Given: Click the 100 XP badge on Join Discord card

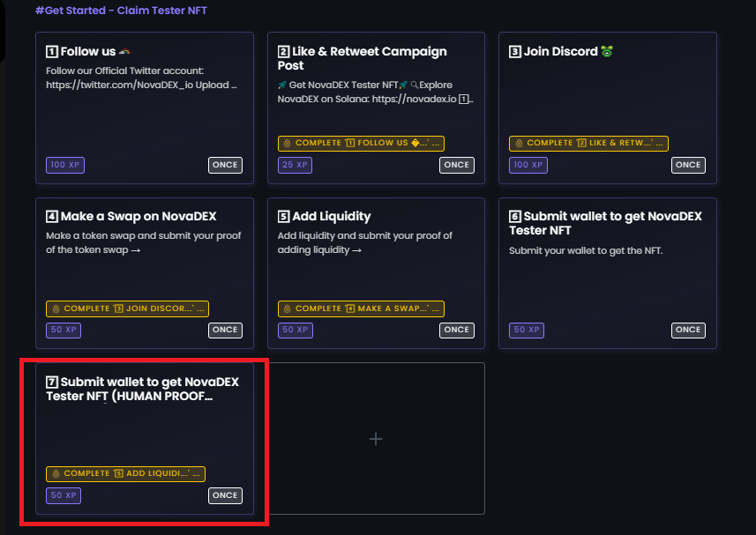Looking at the screenshot, I should (528, 165).
